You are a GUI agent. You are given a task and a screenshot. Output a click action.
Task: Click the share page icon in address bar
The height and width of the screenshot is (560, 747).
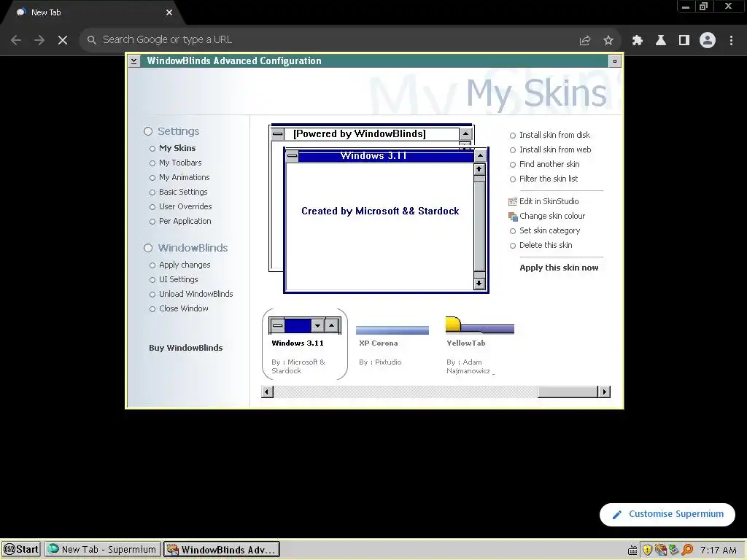pyautogui.click(x=584, y=41)
